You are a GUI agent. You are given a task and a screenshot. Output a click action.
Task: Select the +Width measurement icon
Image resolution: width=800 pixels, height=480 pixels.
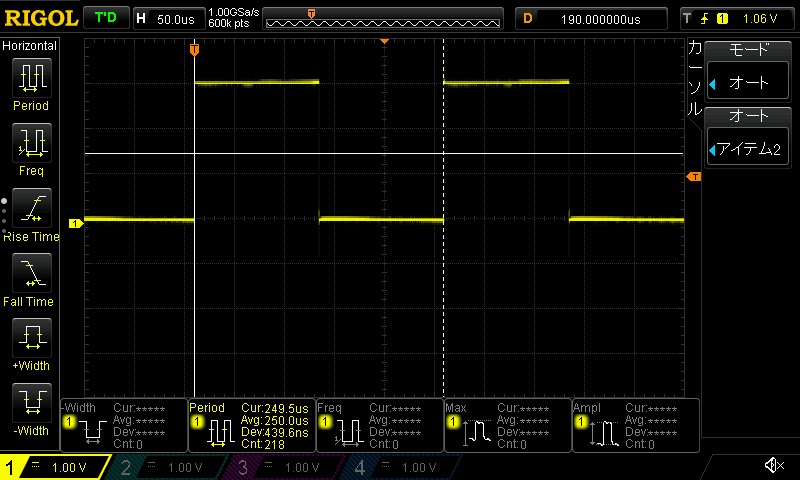coord(31,337)
